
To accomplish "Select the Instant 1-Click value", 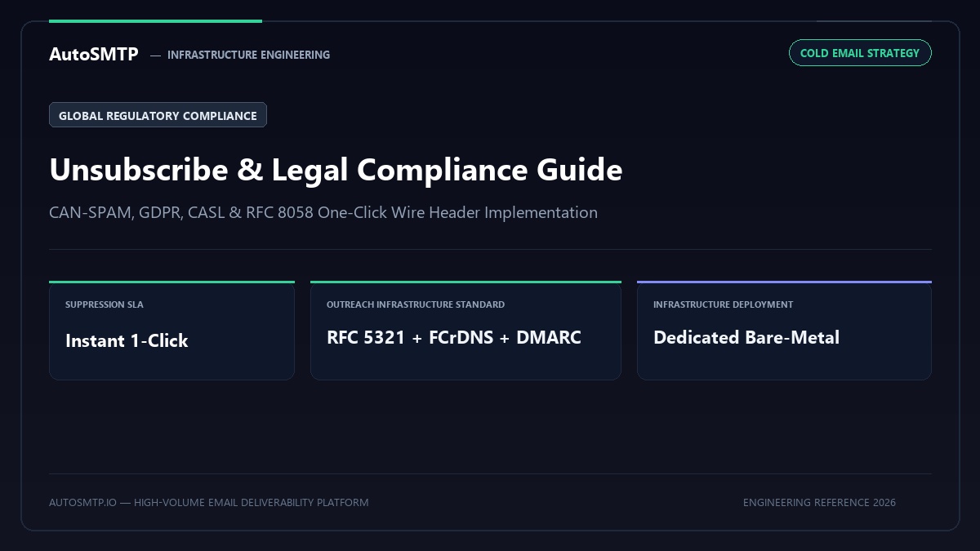I will (x=127, y=340).
